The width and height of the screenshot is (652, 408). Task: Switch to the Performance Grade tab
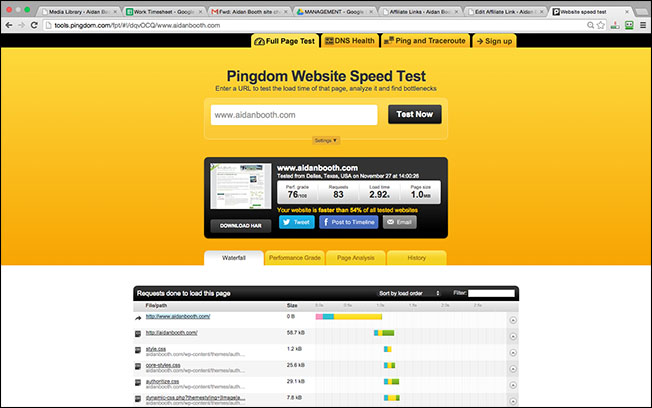(x=294, y=258)
